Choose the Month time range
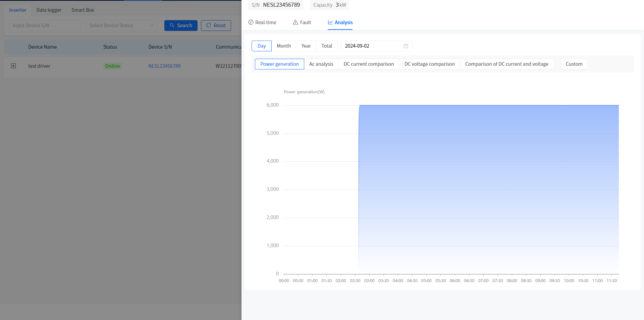The height and width of the screenshot is (320, 644). tap(283, 46)
